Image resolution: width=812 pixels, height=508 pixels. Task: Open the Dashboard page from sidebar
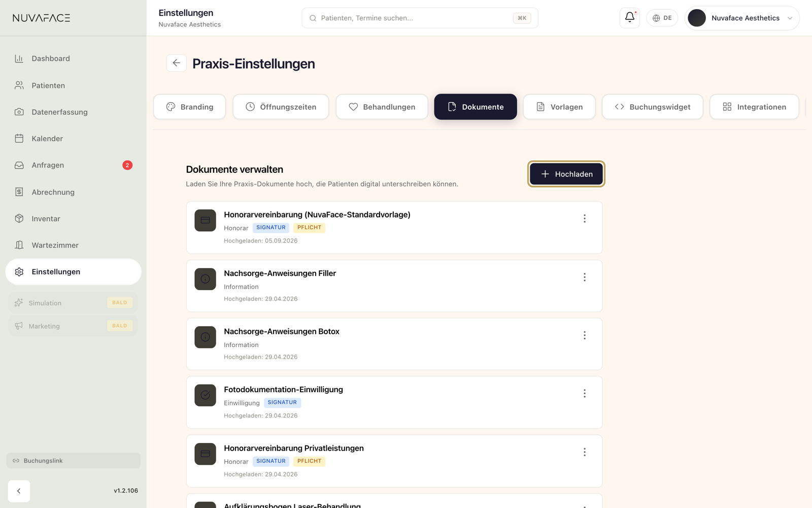click(73, 58)
